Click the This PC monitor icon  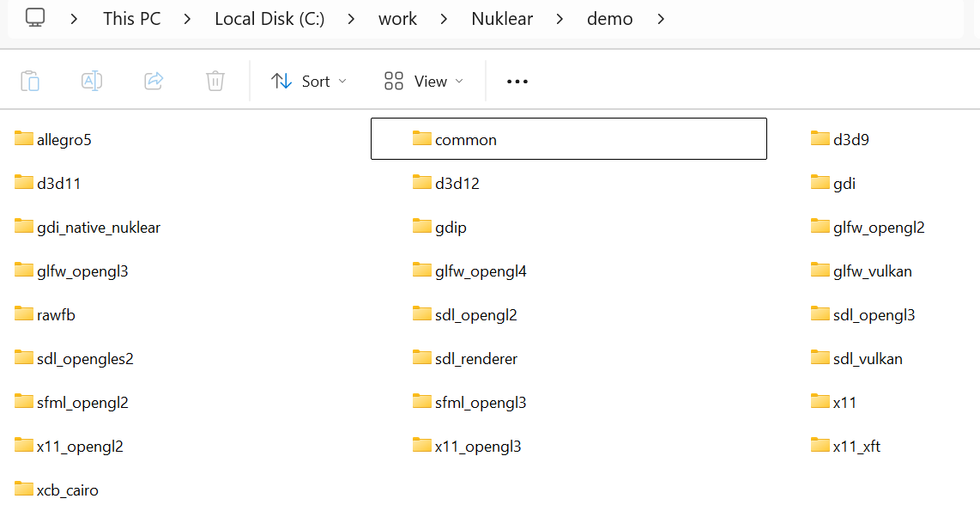coord(35,18)
